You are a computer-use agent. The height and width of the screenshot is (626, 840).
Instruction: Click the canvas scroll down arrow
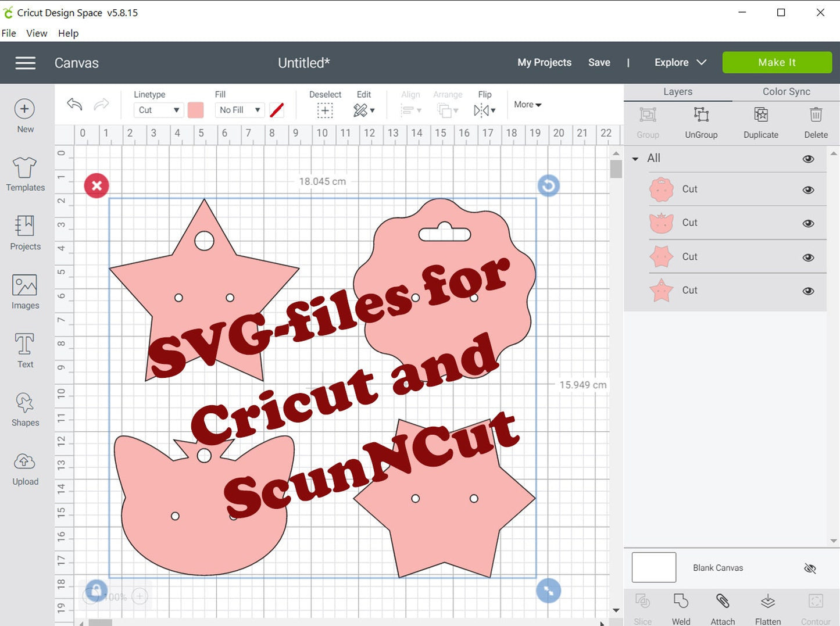(616, 610)
